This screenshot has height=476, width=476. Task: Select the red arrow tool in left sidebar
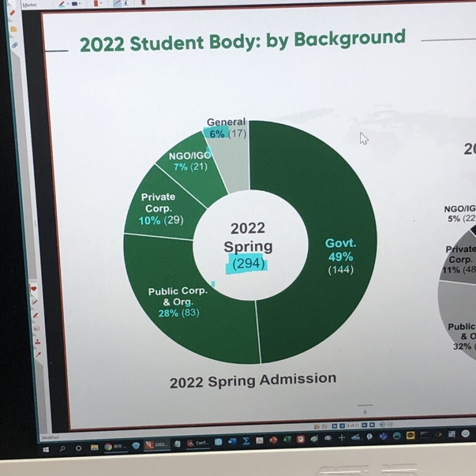(x=39, y=354)
